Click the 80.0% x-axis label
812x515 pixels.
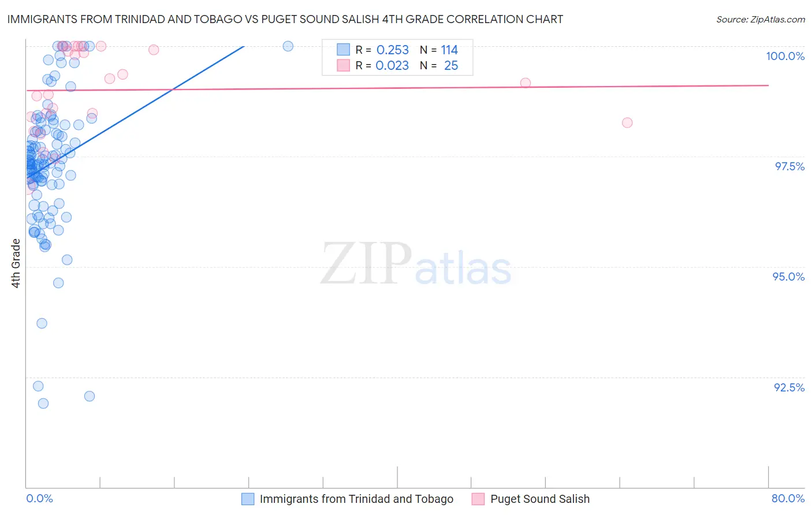click(x=788, y=498)
